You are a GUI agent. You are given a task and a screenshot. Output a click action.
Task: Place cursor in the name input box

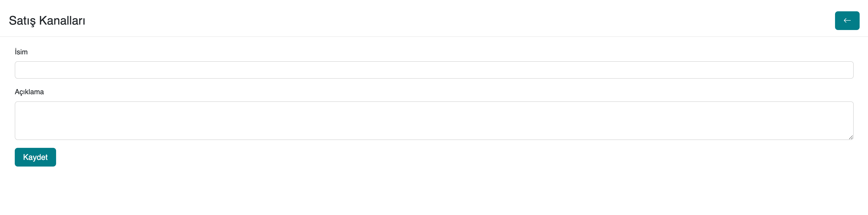434,70
